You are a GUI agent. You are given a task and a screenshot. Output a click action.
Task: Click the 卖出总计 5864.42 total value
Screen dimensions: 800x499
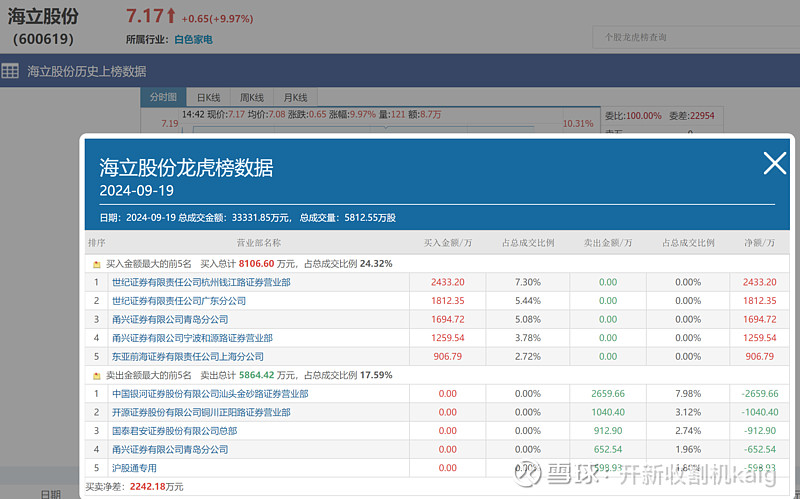[256, 376]
